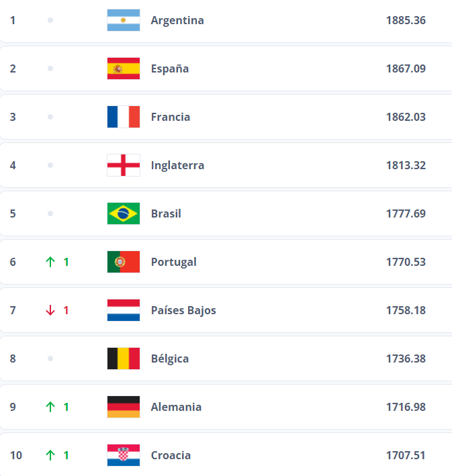Click Brasil's 1777.69 points value
The width and height of the screenshot is (452, 476).
point(406,213)
